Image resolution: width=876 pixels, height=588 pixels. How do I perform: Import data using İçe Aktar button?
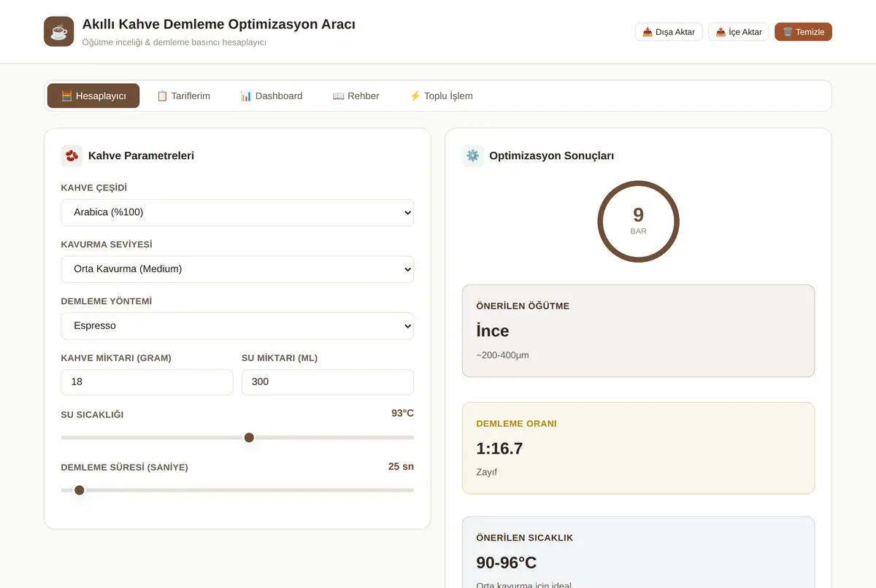click(x=739, y=31)
